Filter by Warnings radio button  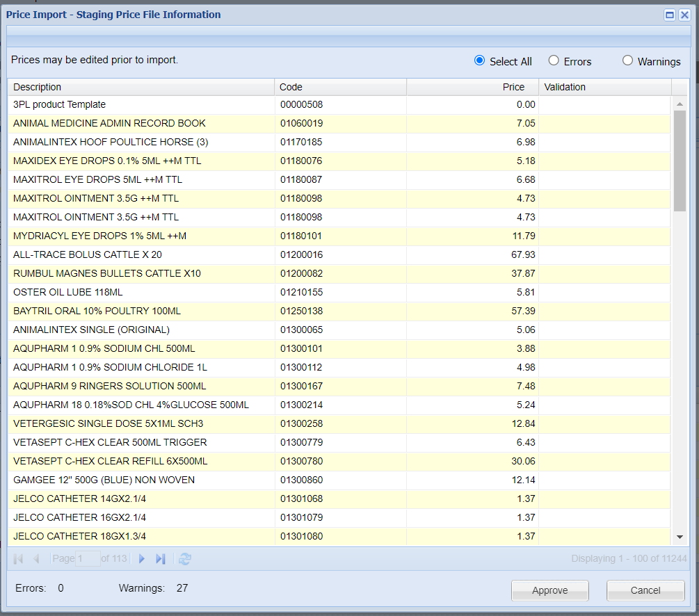click(x=627, y=60)
